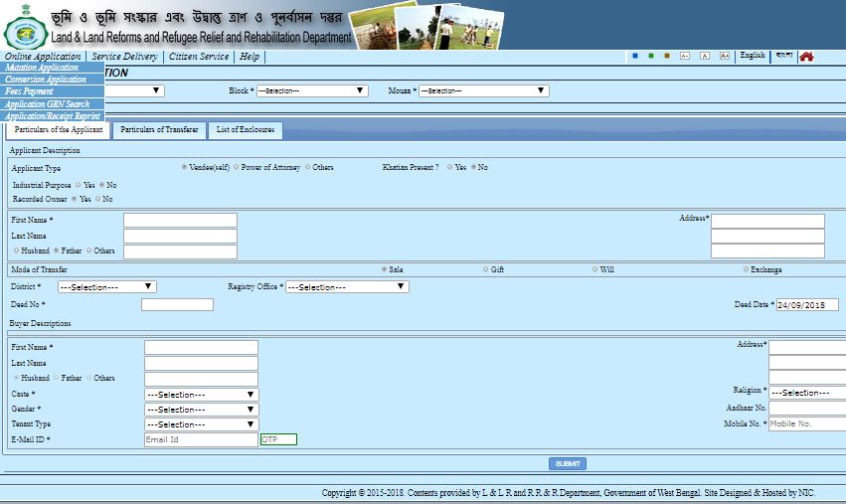Viewport: 846px width, 504px height.
Task: Choose Fees Payment from the menu
Action: (30, 91)
